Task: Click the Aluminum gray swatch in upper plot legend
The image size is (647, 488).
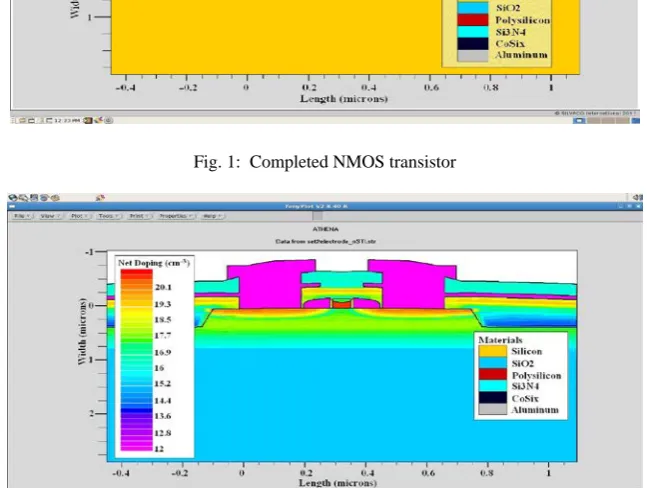Action: tap(472, 56)
